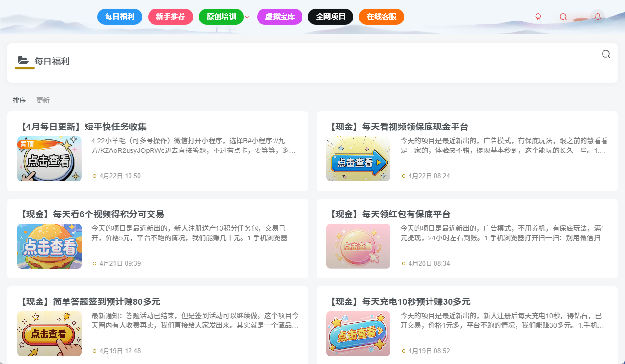Image resolution: width=625 pixels, height=364 pixels.
Task: Switch sorting to 更新
Action: pyautogui.click(x=42, y=100)
